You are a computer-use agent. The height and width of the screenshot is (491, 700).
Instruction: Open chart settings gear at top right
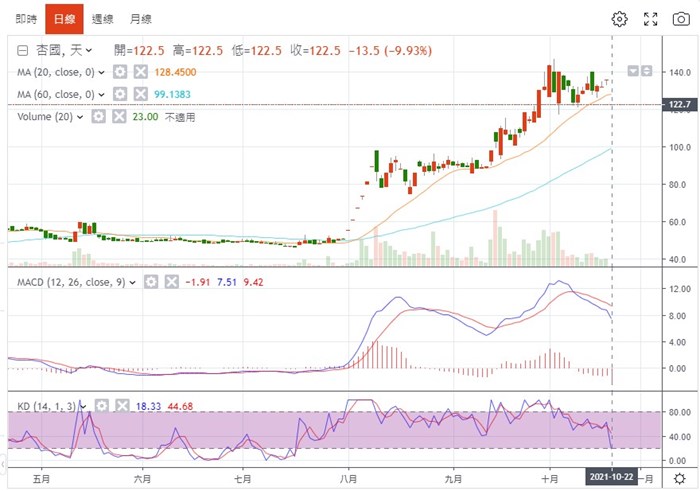coord(619,19)
